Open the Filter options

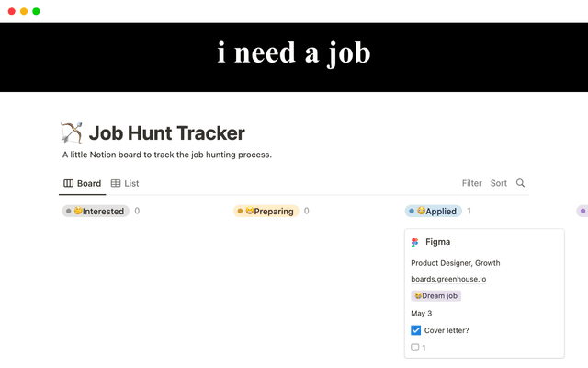tap(471, 183)
